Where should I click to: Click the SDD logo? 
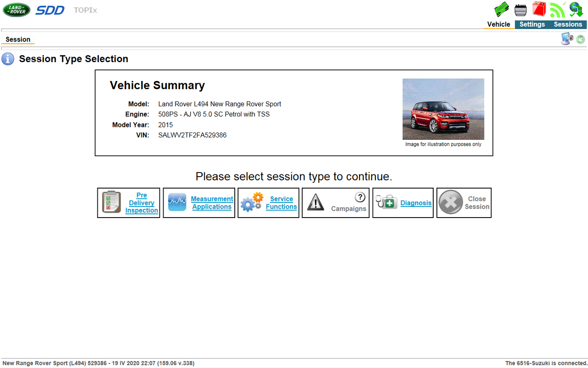(50, 10)
